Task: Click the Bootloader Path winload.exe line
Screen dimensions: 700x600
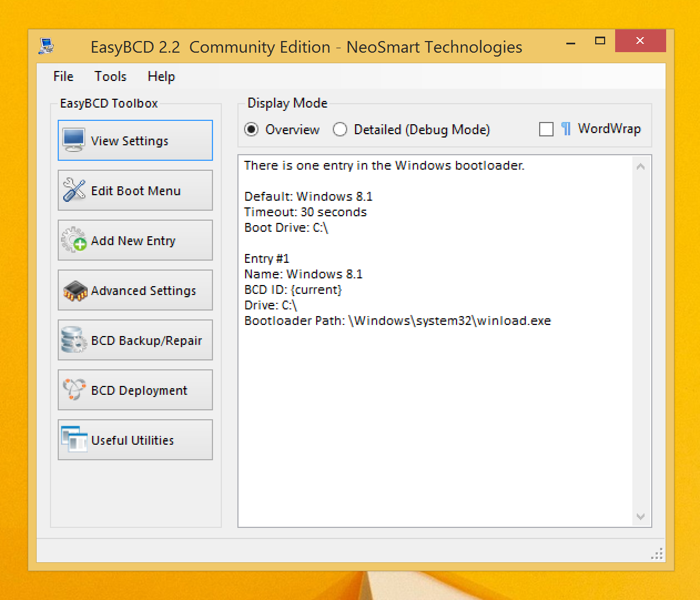Action: (398, 321)
